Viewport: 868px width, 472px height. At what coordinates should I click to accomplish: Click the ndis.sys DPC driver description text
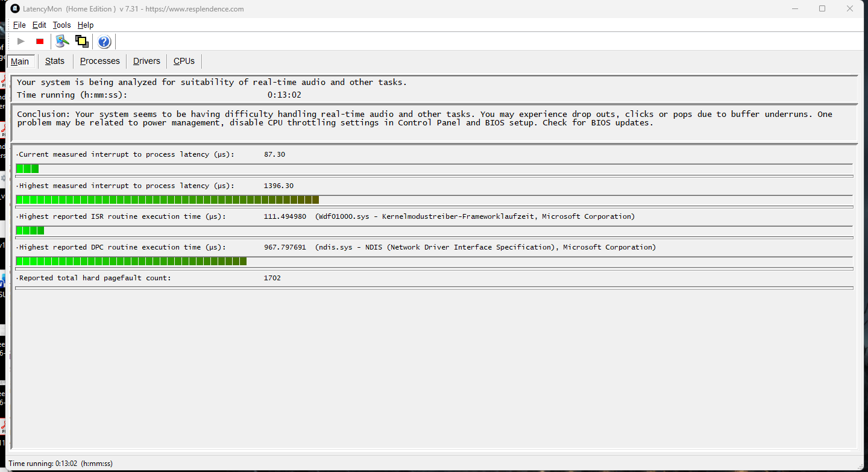pos(485,247)
